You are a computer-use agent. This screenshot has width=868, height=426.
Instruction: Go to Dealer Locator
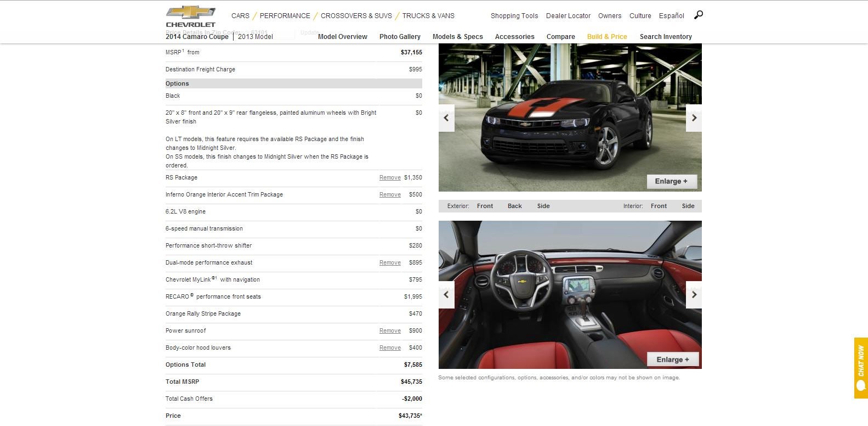[x=568, y=16]
